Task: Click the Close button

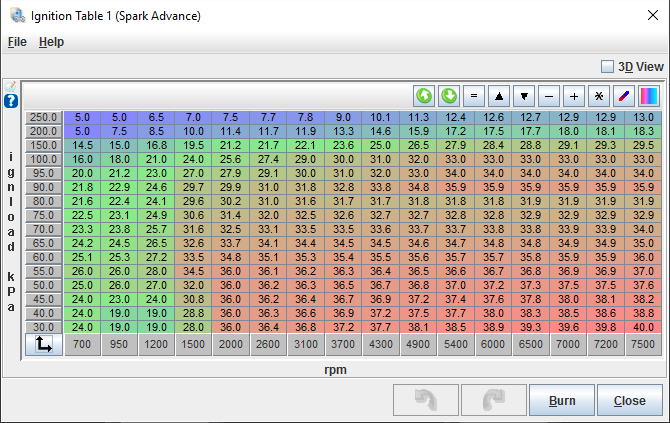Action: (x=629, y=401)
